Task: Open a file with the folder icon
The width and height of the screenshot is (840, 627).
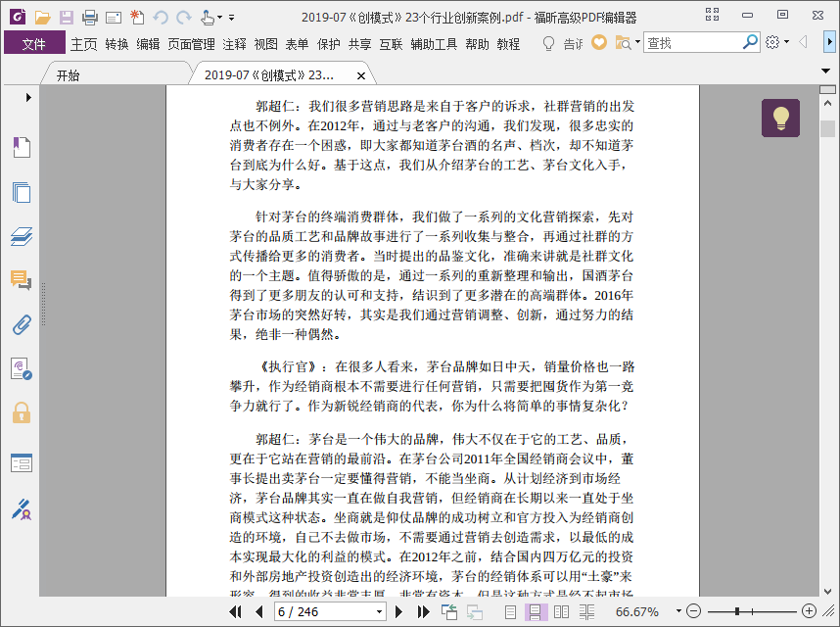Action: point(42,18)
